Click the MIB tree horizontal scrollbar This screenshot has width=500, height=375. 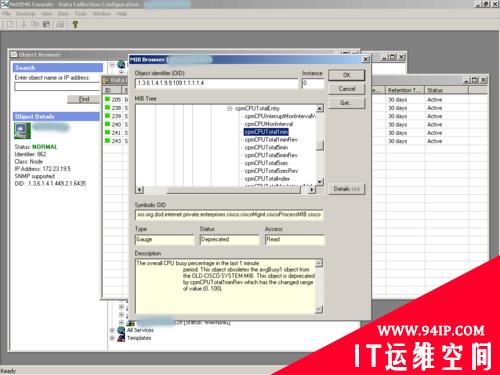225,190
